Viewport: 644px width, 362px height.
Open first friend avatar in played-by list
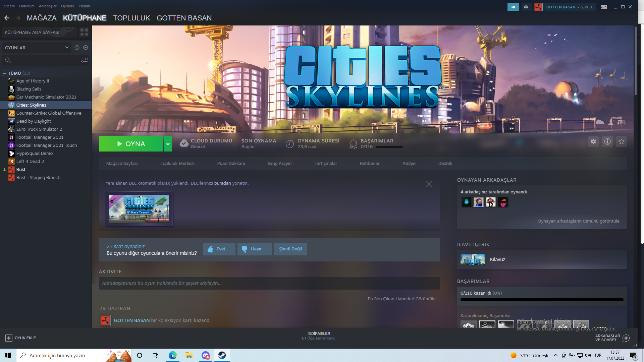[x=466, y=202]
